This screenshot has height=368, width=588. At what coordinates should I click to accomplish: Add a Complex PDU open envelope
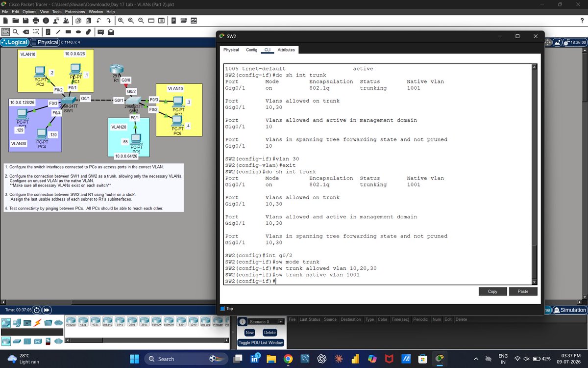coord(111,32)
